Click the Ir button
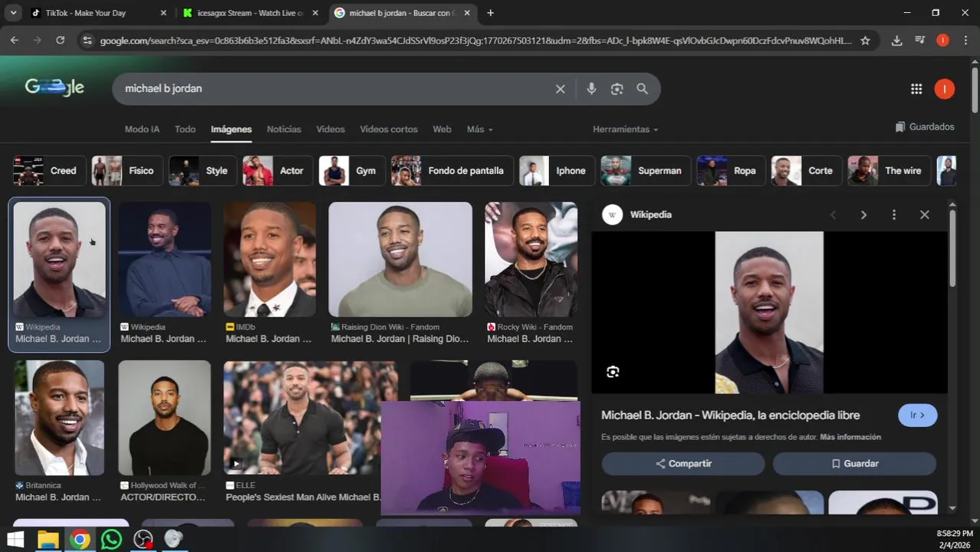This screenshot has height=552, width=980. point(917,416)
